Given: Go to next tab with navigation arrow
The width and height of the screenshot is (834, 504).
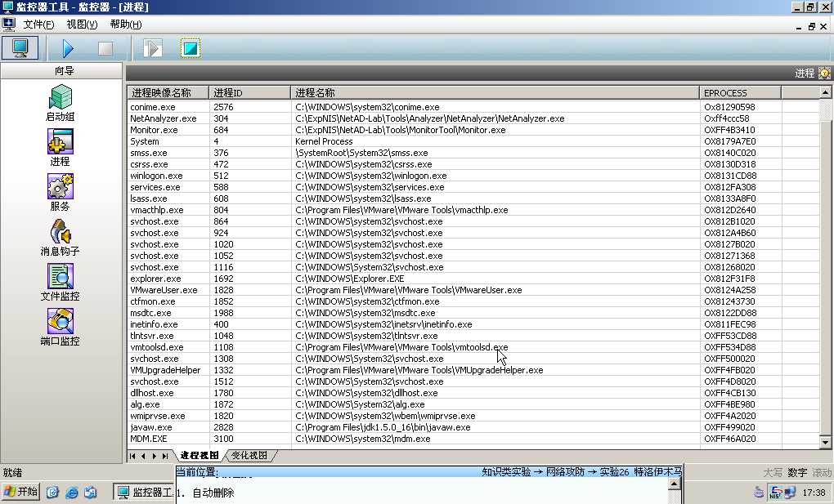Looking at the screenshot, I should [155, 456].
